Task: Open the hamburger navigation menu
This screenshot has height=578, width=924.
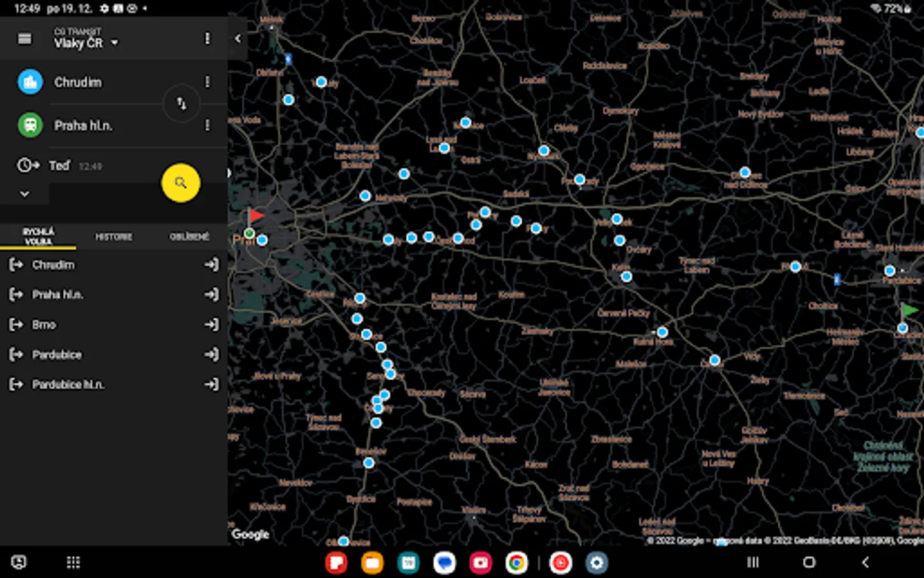Action: point(24,39)
